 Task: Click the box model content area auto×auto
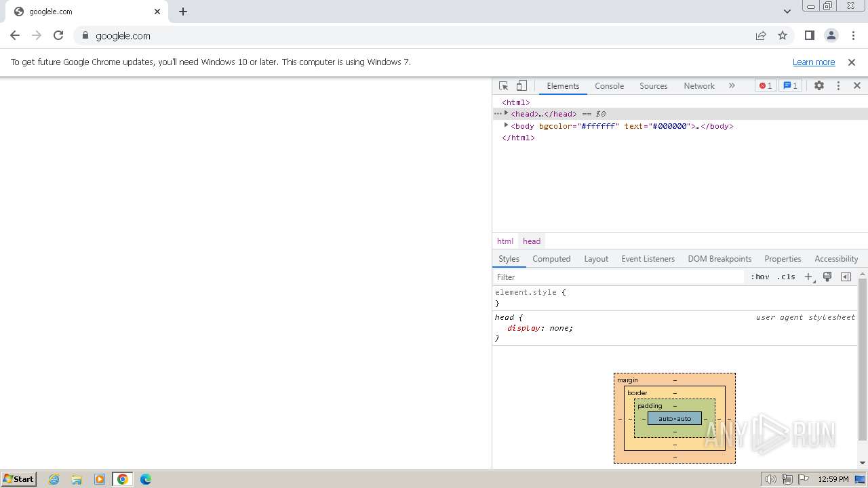675,418
